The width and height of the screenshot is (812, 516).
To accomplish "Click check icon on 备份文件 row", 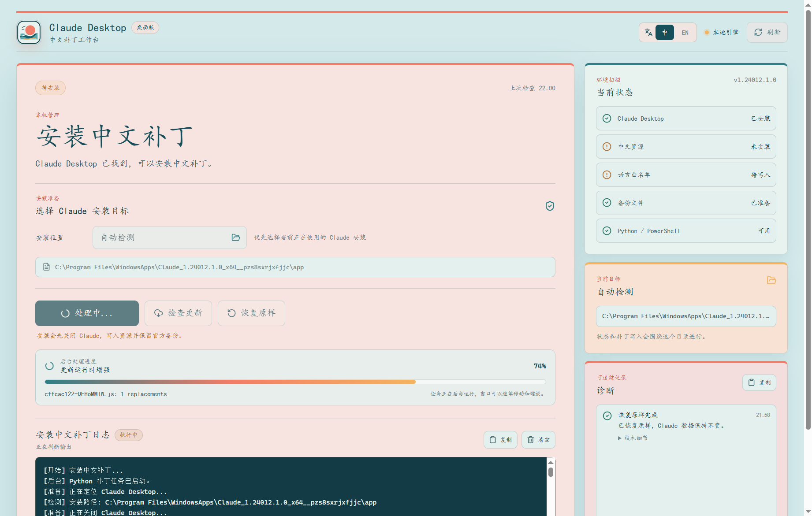I will (607, 203).
